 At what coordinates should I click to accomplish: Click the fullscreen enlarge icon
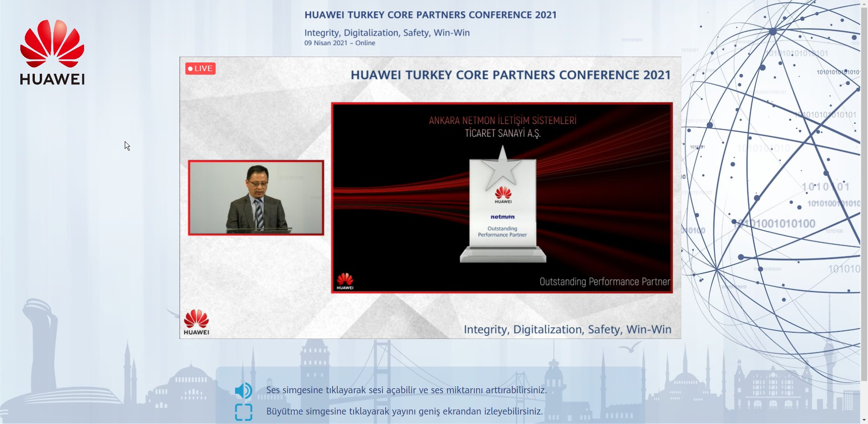pos(244,412)
